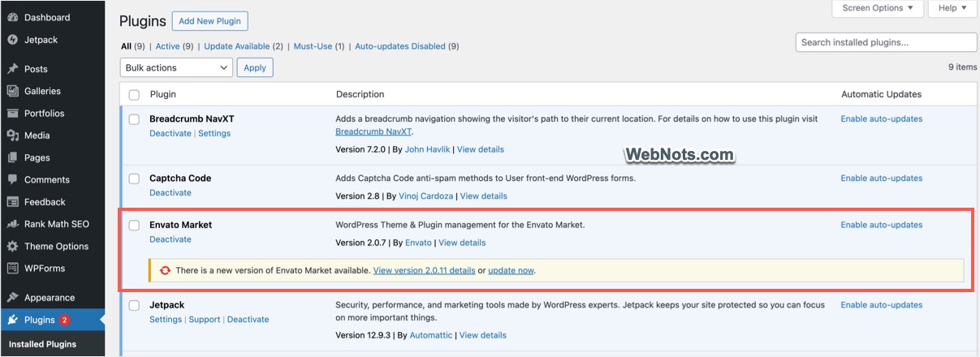Enable auto-updates for Captcha Code
Image resolution: width=980 pixels, height=357 pixels.
coord(881,178)
